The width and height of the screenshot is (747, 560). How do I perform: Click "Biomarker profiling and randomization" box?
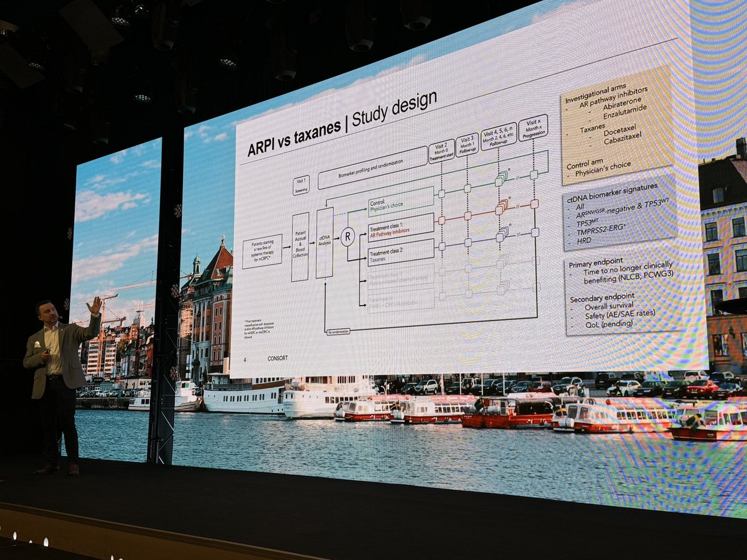coord(372,169)
